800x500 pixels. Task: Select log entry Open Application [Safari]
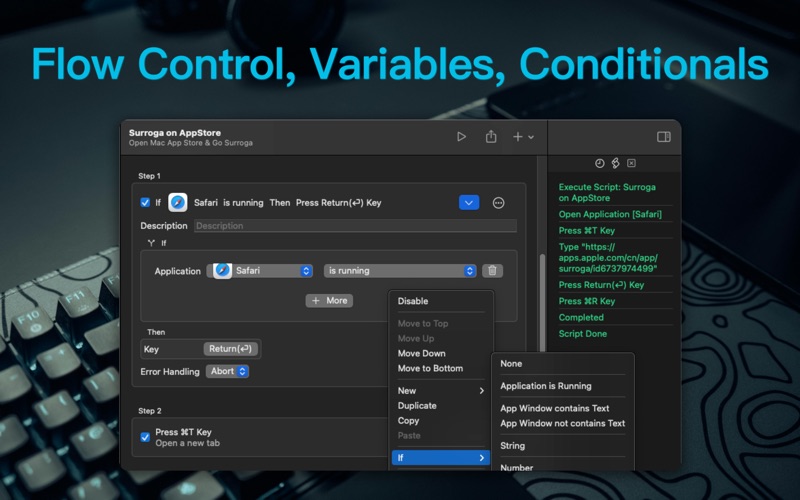tap(610, 214)
